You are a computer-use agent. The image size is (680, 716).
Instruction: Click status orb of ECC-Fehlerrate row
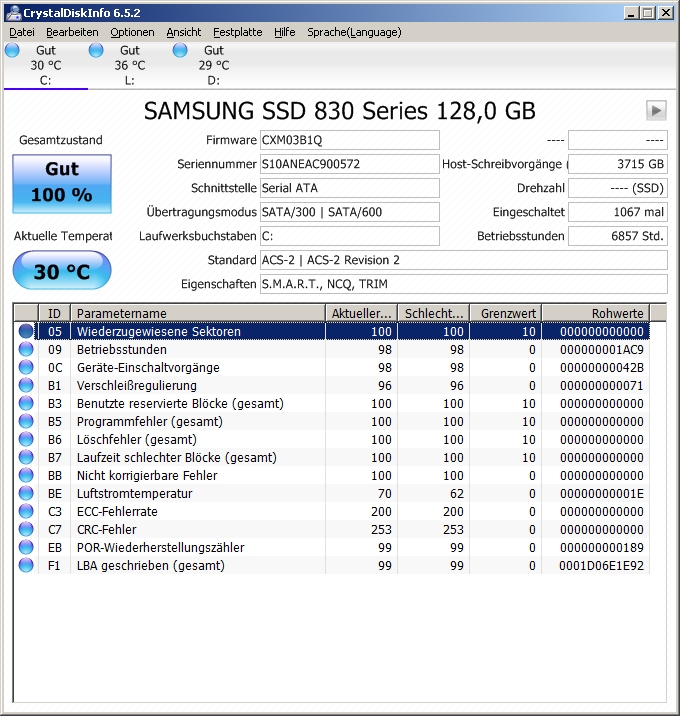pyautogui.click(x=26, y=511)
